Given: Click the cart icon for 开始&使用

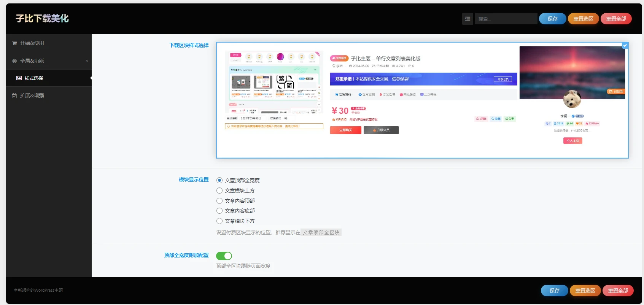Looking at the screenshot, I should click(14, 43).
